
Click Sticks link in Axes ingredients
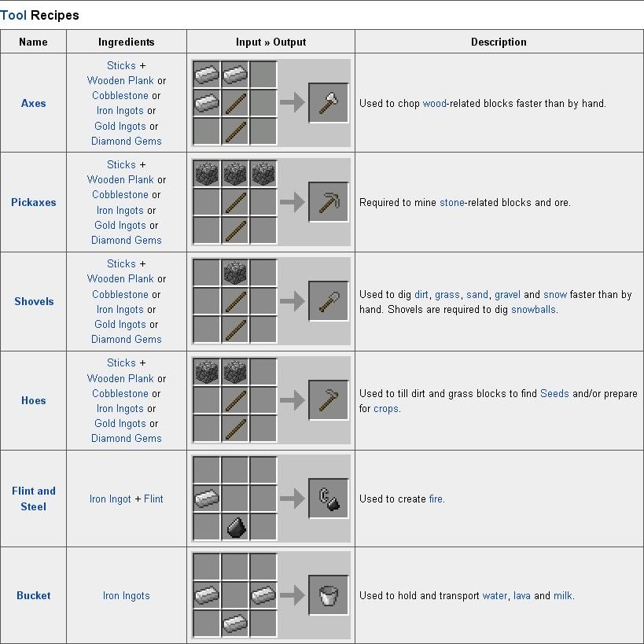(x=121, y=65)
